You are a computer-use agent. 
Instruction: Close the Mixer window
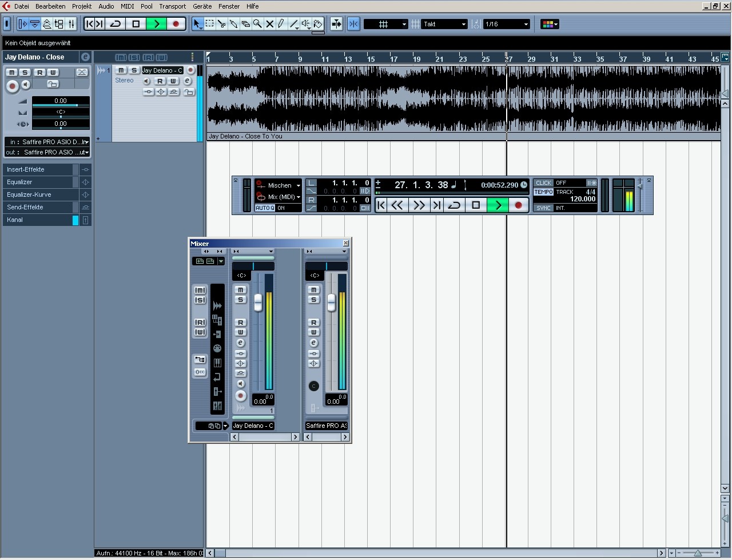click(x=345, y=243)
